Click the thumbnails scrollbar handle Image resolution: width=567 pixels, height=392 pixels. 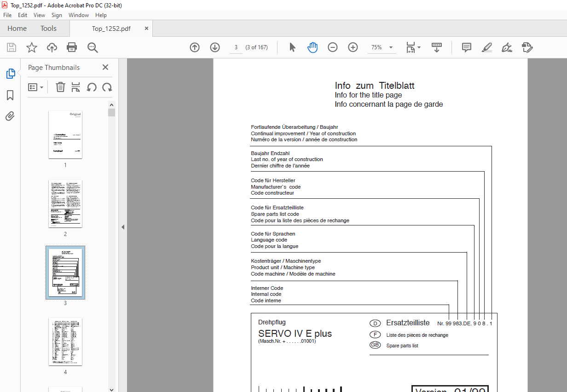pos(111,112)
